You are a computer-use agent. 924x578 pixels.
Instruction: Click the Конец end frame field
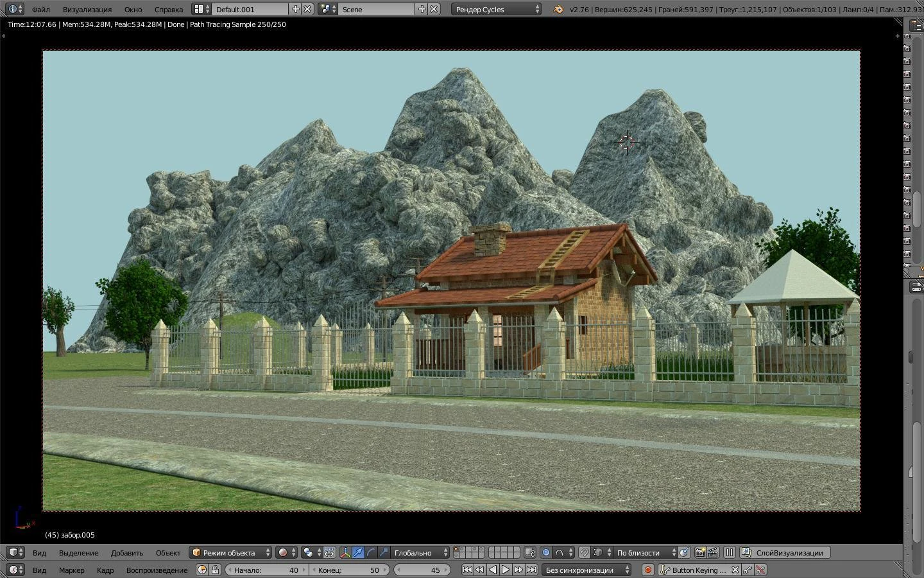coord(350,570)
